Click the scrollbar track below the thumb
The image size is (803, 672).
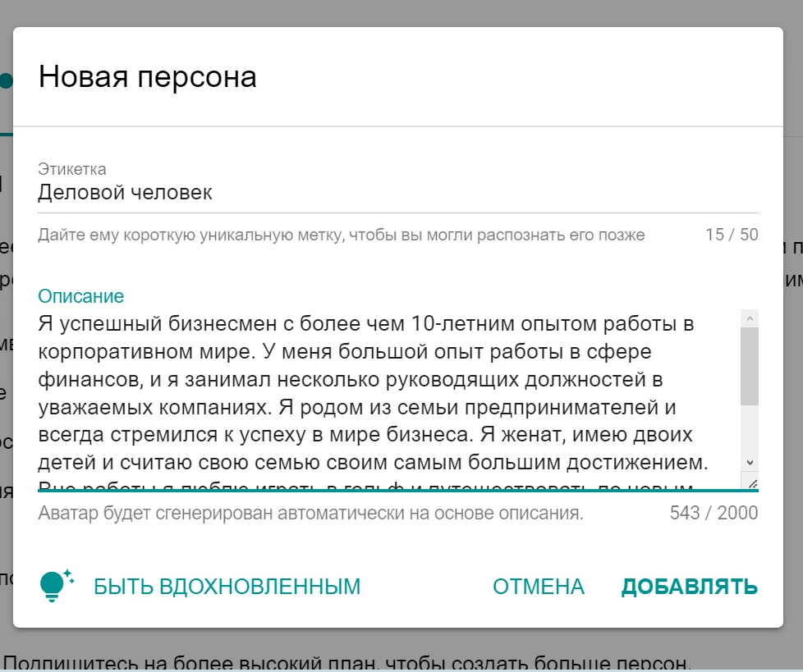click(750, 429)
